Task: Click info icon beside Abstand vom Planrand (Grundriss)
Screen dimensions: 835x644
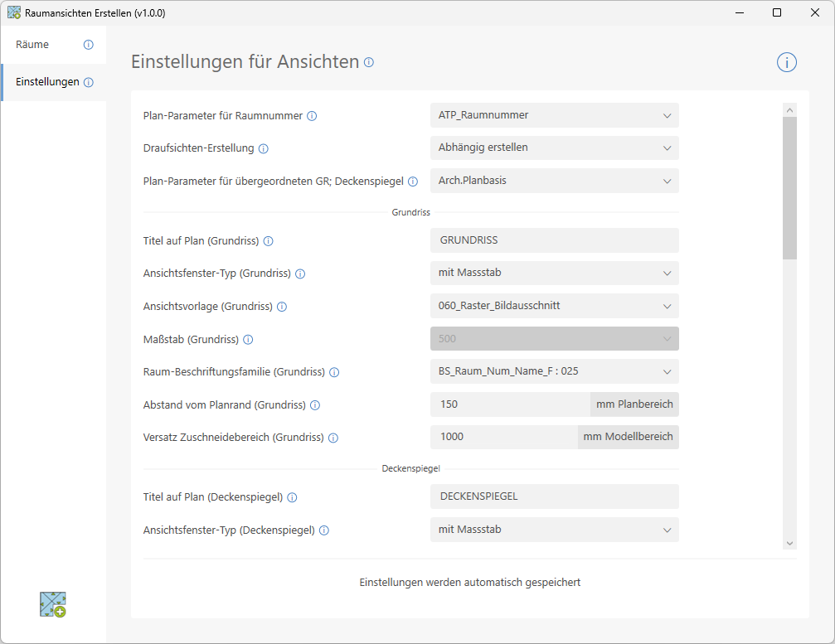Action: click(x=315, y=405)
